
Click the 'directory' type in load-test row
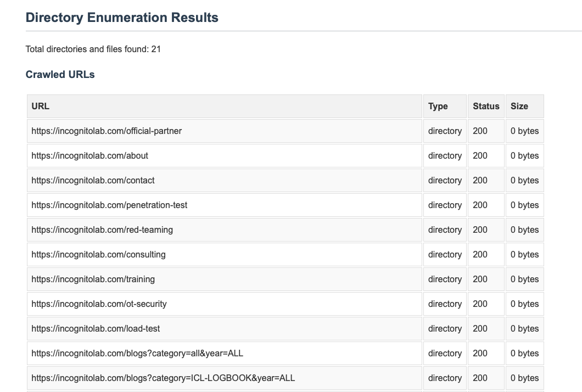pos(445,328)
